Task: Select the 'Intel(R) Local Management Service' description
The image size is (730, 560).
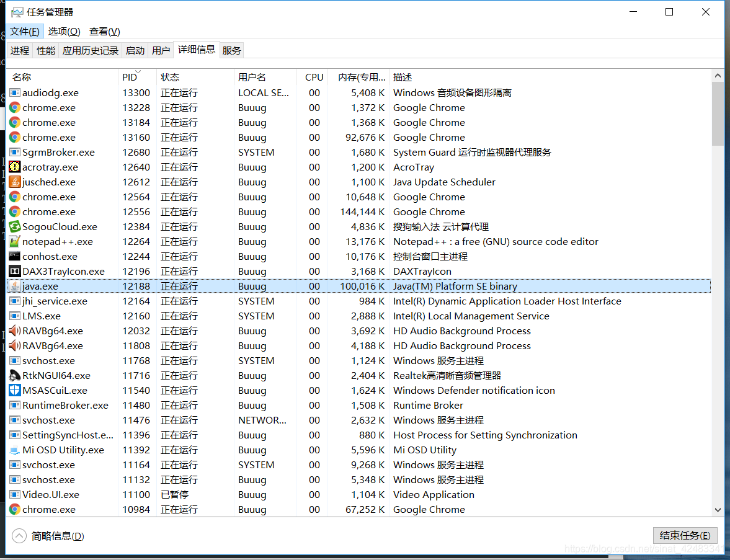Action: click(471, 316)
